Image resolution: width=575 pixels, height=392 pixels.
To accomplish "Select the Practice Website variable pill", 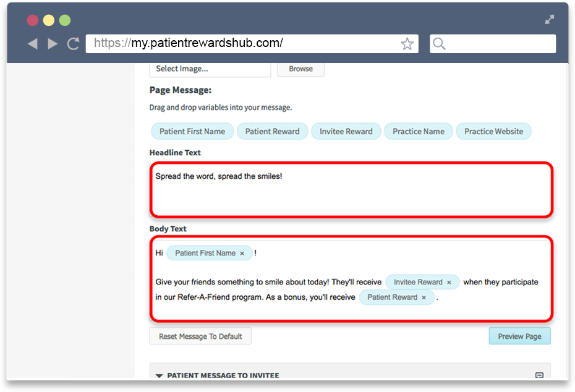I will click(493, 131).
